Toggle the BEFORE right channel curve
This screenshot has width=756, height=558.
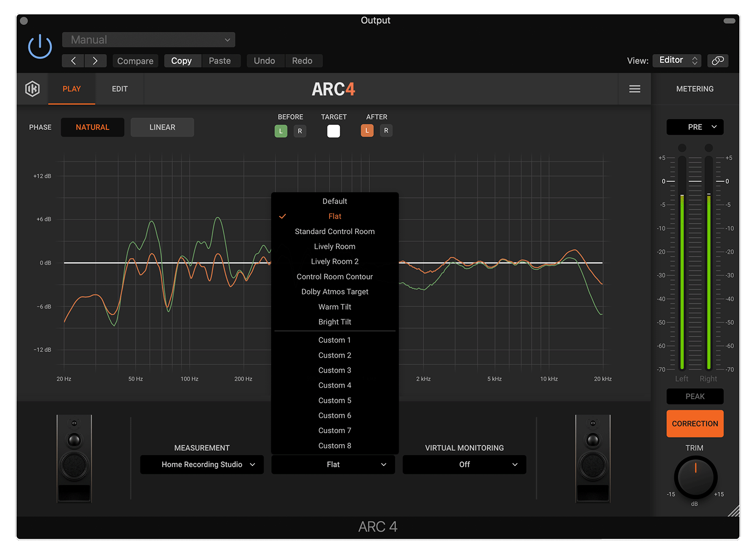(300, 130)
